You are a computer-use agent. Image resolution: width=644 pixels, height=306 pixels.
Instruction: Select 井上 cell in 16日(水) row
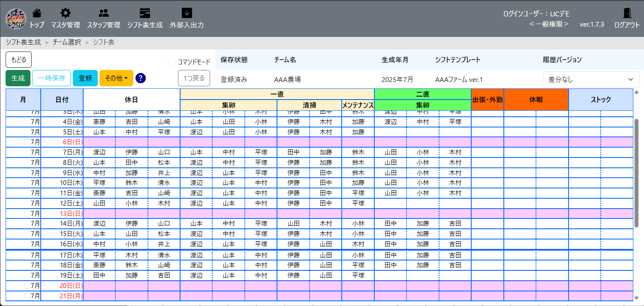point(164,244)
